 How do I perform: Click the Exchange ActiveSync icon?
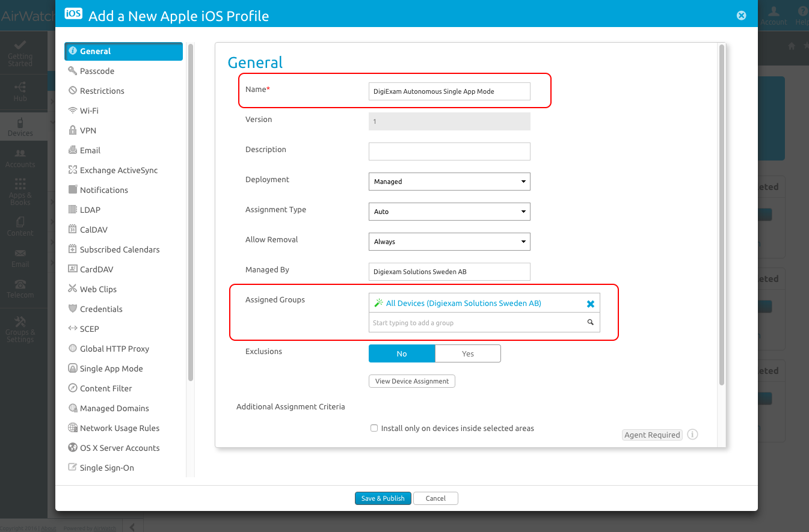(73, 170)
